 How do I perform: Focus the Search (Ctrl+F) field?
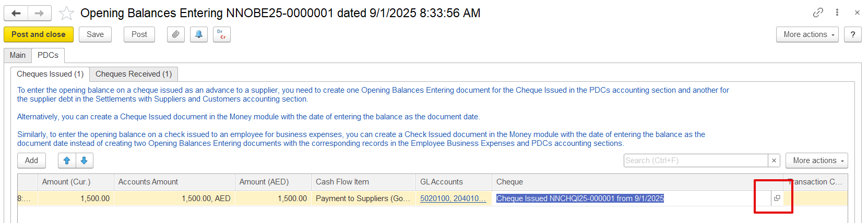(695, 160)
